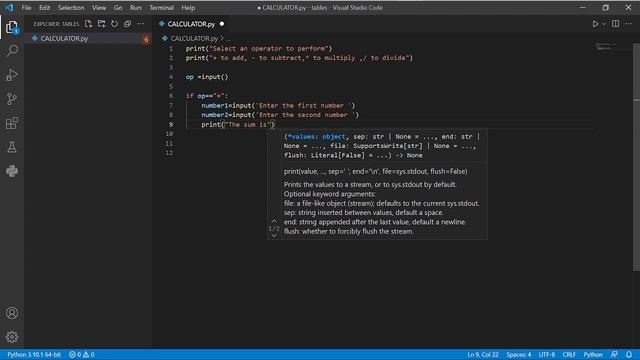
Task: Show next signature in the help popup
Action: 274,236
